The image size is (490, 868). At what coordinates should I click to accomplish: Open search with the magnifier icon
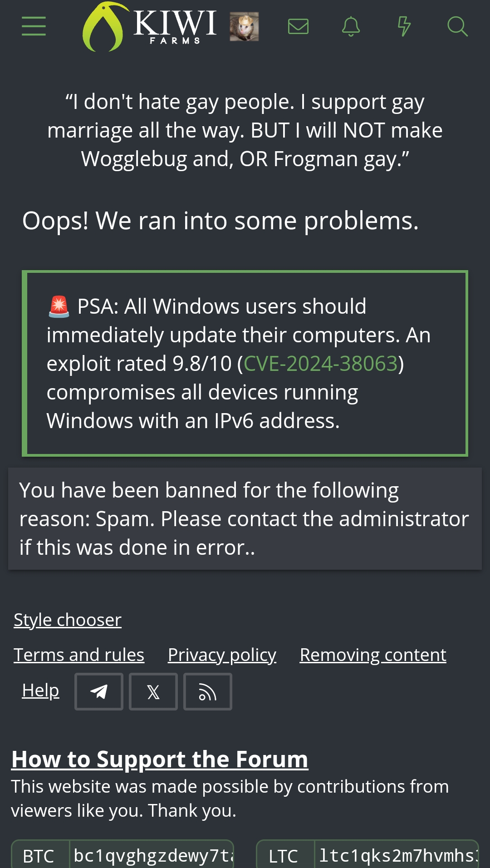point(457,26)
